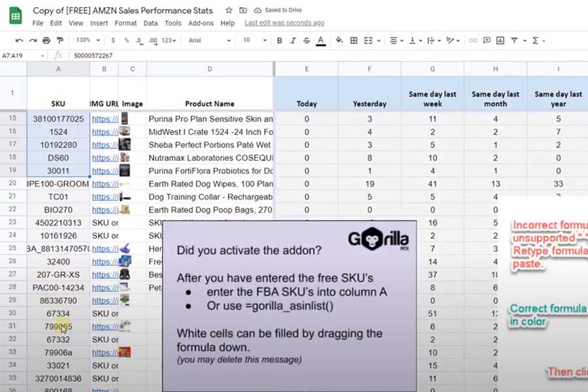This screenshot has width=588, height=392.
Task: Create a filter
Action: (514, 41)
